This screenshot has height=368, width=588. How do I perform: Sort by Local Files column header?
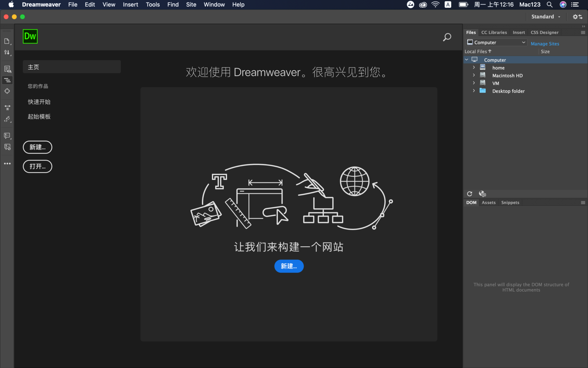coord(478,51)
